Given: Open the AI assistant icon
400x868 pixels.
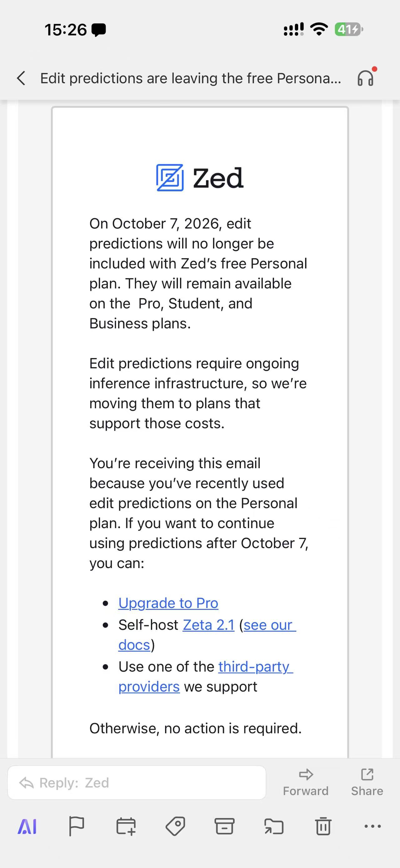Looking at the screenshot, I should [27, 826].
